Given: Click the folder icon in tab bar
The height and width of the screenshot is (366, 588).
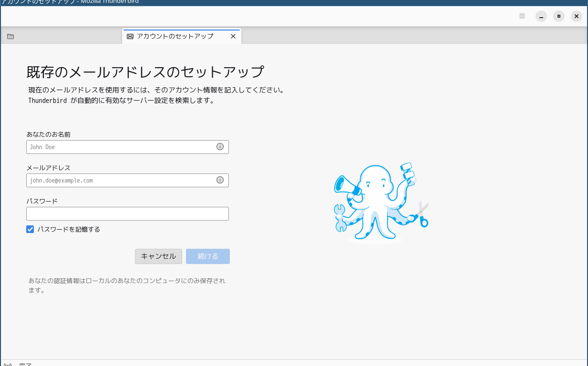Looking at the screenshot, I should (10, 36).
